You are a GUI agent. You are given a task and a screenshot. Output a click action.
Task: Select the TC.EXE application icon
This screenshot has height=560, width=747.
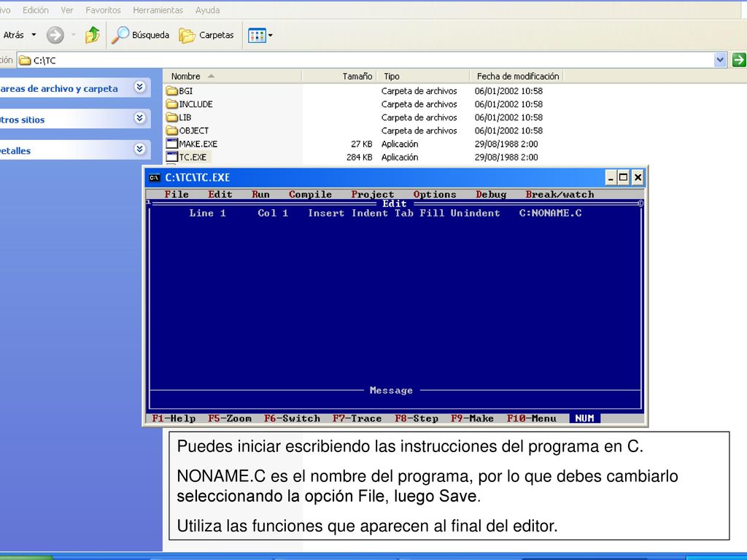pos(172,157)
